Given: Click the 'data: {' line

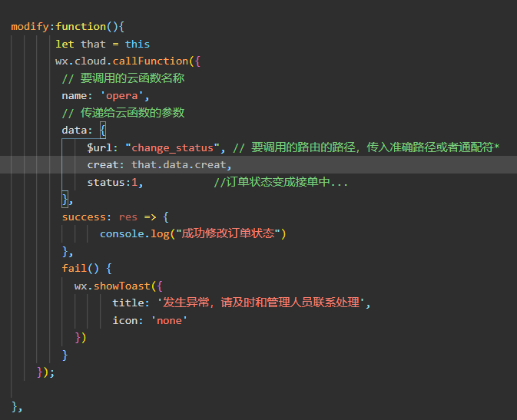Looking at the screenshot, I should pyautogui.click(x=84, y=131).
